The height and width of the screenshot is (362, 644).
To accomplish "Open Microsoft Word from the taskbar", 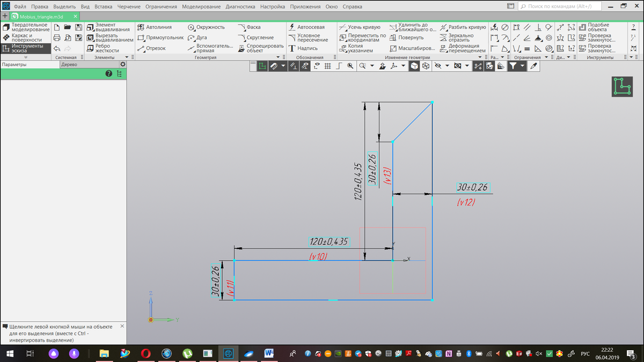I will tap(269, 353).
